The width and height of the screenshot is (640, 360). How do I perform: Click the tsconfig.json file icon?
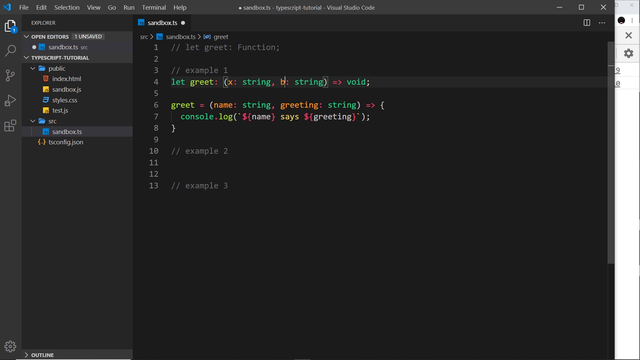click(x=42, y=142)
